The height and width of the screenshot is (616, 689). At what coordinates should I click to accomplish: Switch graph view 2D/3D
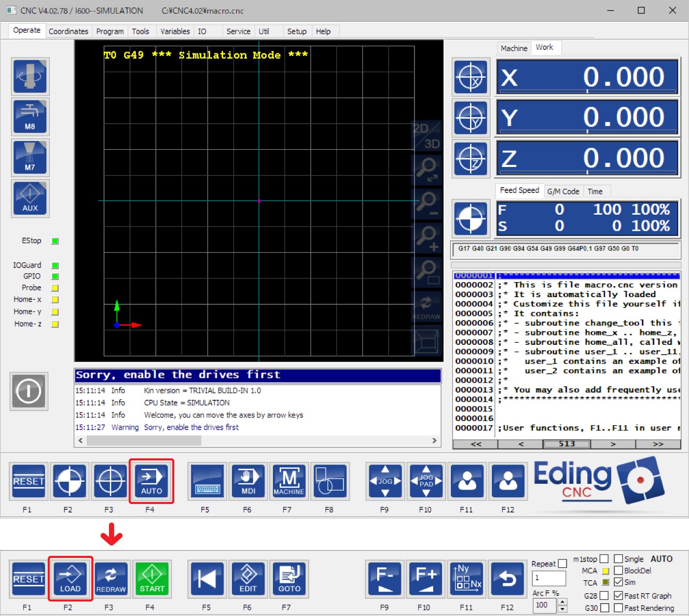(x=426, y=135)
